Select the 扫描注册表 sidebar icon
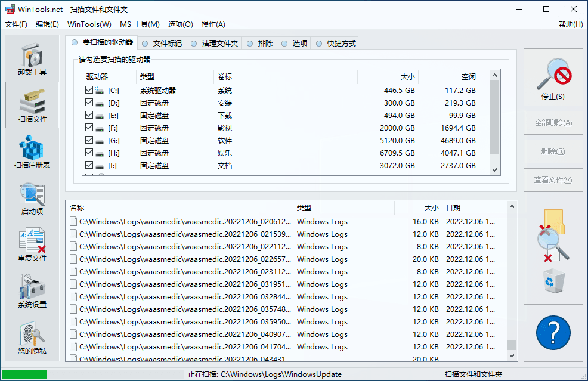Image resolution: width=588 pixels, height=381 pixels. [x=32, y=151]
